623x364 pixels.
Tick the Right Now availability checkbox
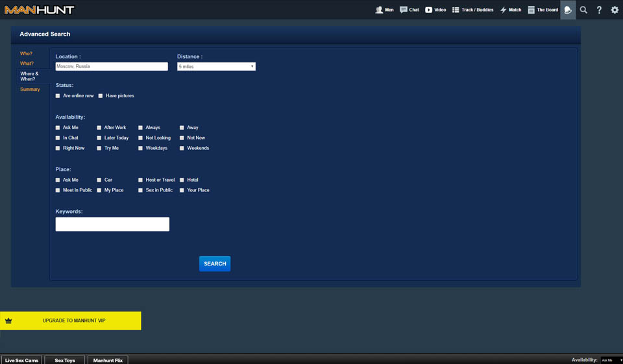pyautogui.click(x=58, y=149)
